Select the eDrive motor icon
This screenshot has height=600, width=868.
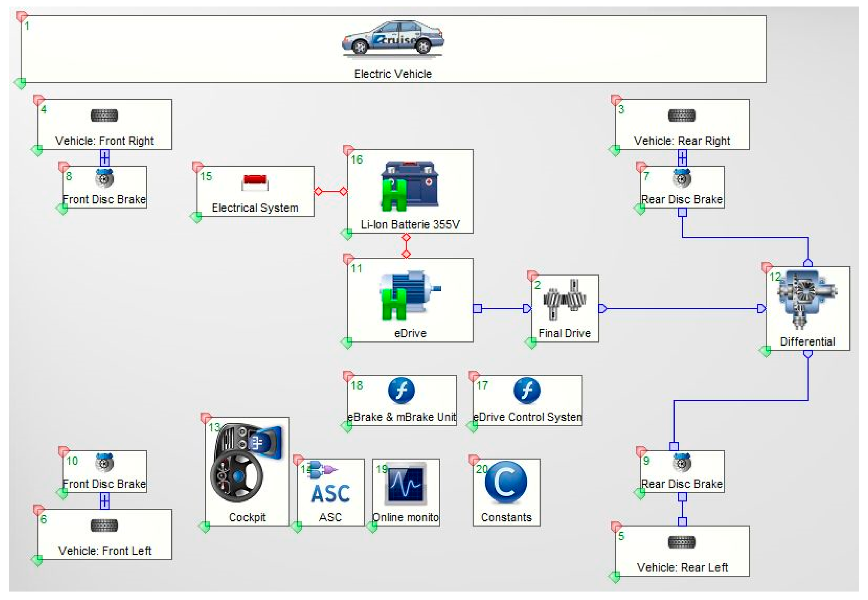pos(410,295)
